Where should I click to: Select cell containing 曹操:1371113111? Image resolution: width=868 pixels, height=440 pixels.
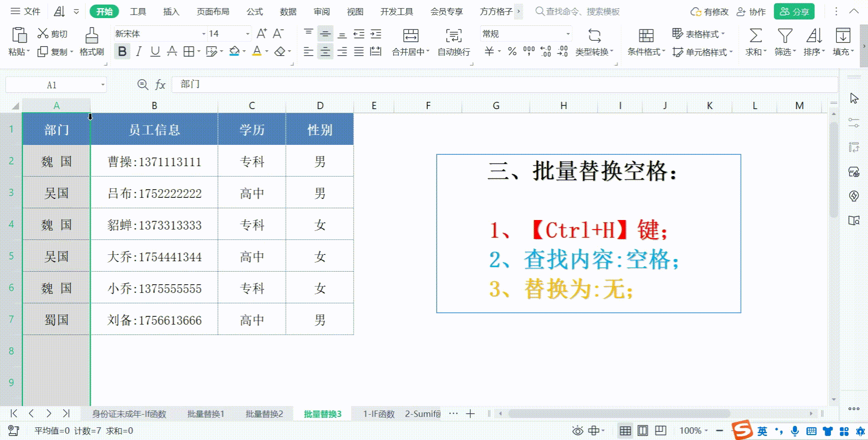pos(154,161)
